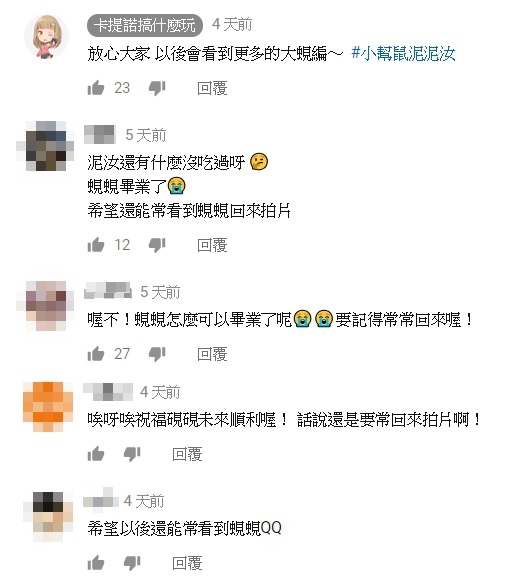The height and width of the screenshot is (579, 523).
Task: Dislike the 唉呀唉祝福 comment
Action: pos(132,454)
